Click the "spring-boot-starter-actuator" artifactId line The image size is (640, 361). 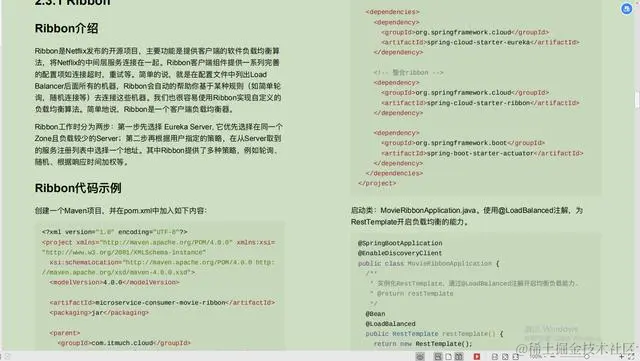[482, 153]
